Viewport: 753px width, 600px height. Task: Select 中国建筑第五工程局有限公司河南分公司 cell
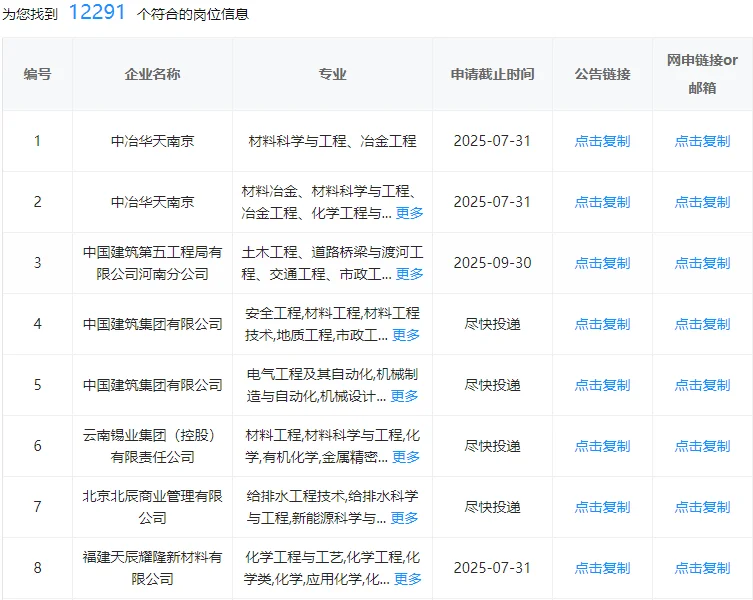152,263
